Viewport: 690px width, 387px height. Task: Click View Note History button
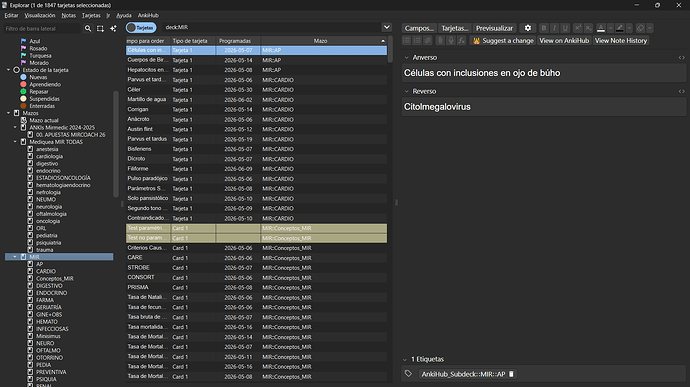[621, 41]
